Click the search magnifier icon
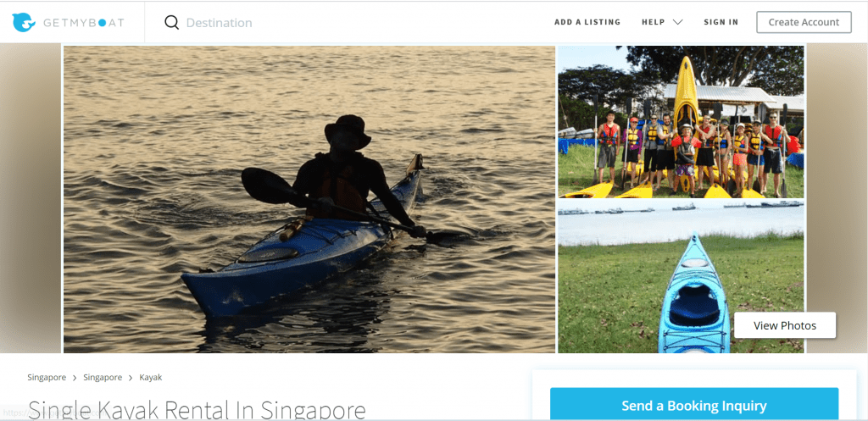 (171, 23)
